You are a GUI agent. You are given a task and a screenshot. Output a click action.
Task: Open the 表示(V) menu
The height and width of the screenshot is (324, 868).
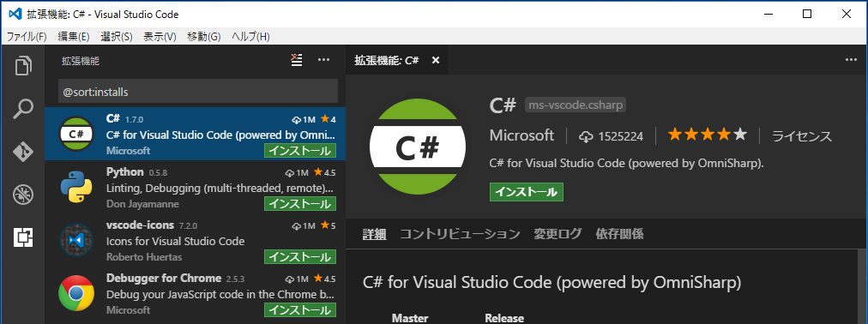[160, 37]
